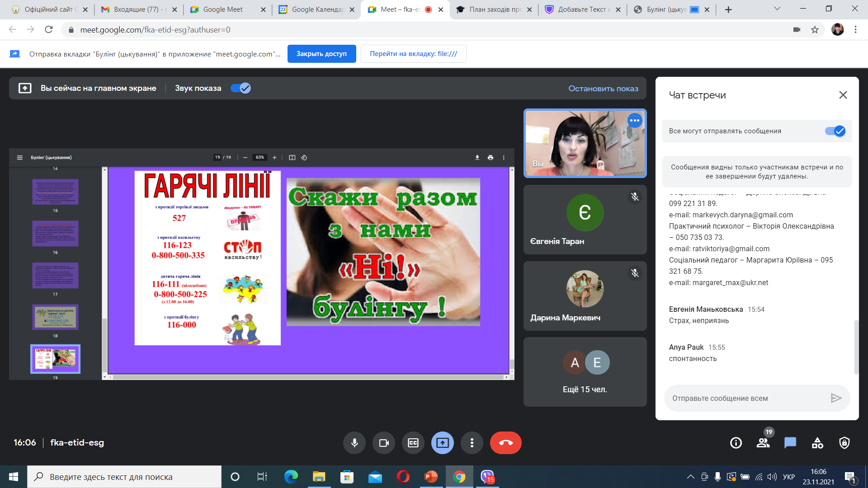The height and width of the screenshot is (488, 868).
Task: Switch to Google Календар tab
Action: pos(316,9)
